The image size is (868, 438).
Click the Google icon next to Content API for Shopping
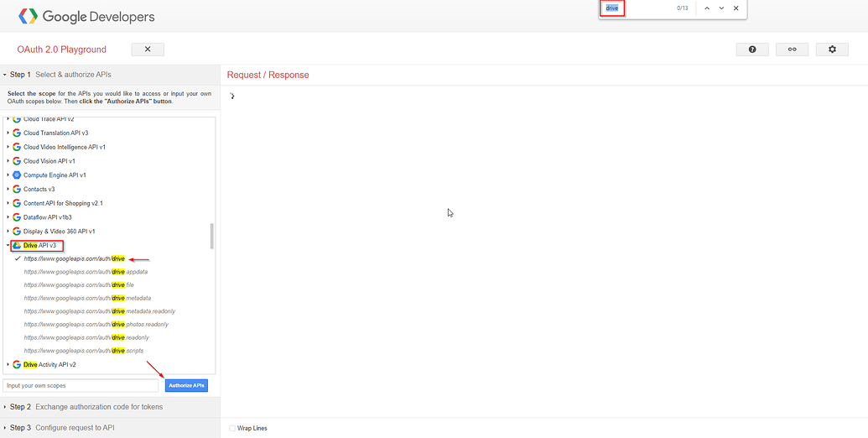pos(17,203)
